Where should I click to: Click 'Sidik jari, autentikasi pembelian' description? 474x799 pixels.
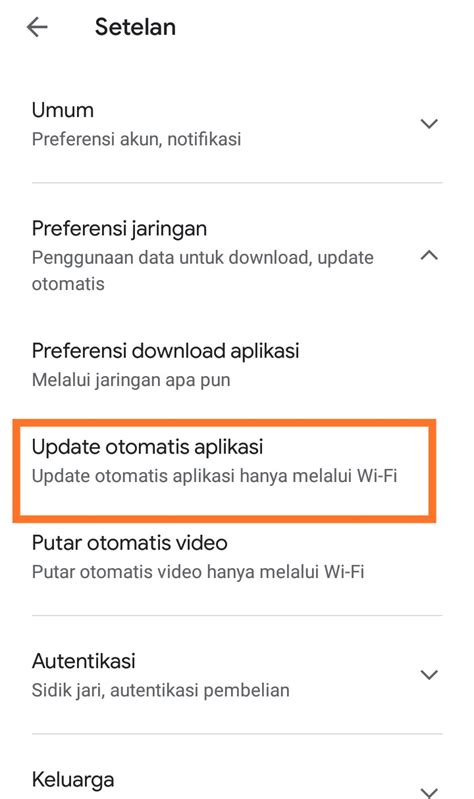(x=161, y=690)
